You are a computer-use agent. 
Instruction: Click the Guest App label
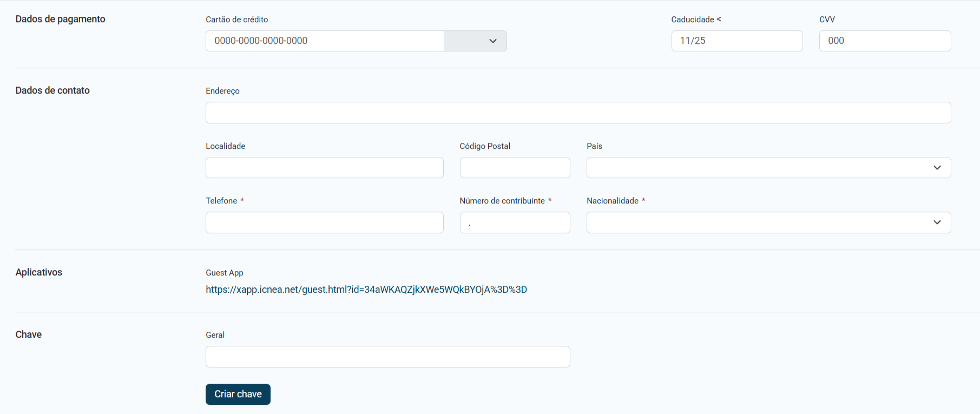[225, 273]
